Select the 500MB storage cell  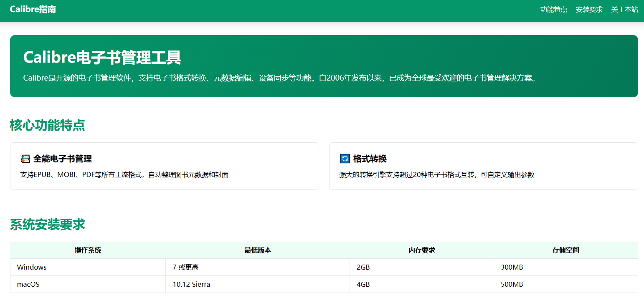click(566, 284)
